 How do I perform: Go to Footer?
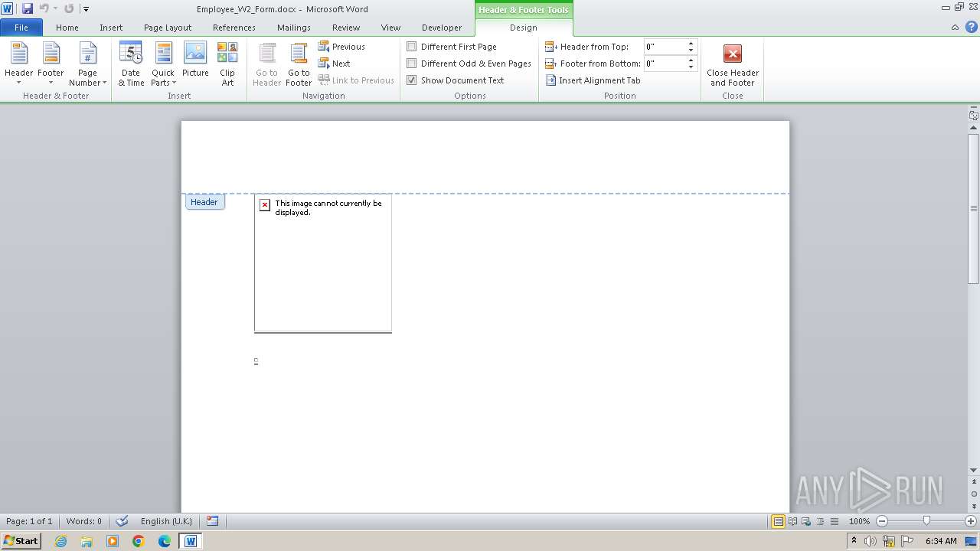[x=299, y=64]
